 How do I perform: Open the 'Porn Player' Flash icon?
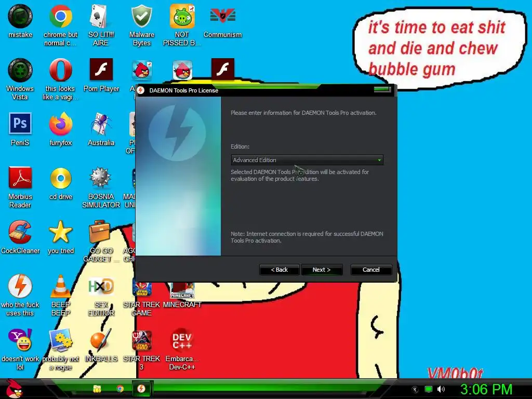point(101,70)
